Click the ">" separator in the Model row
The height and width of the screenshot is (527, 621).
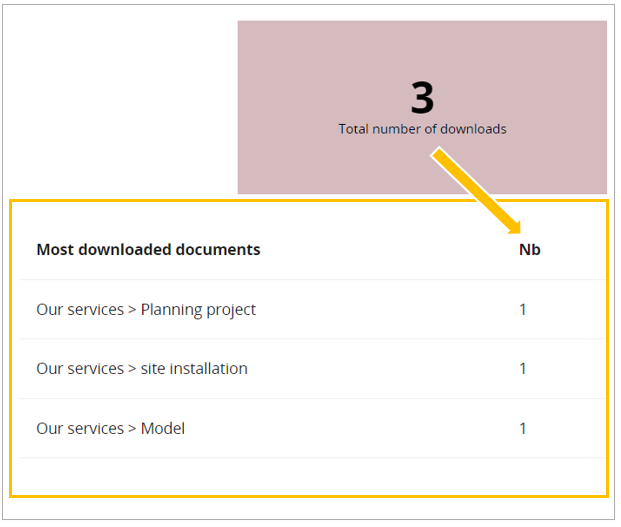(x=132, y=429)
